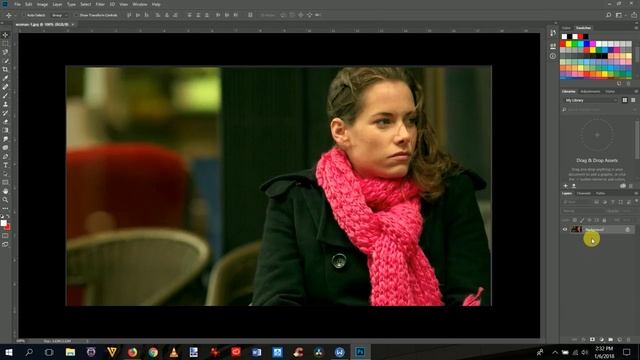Switch to the Adjustments tab
The height and width of the screenshot is (360, 640).
(x=590, y=91)
